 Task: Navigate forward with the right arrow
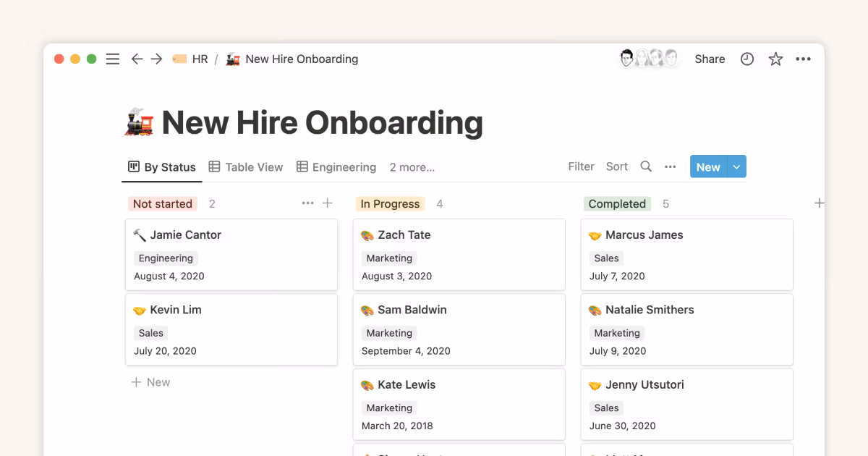point(156,59)
